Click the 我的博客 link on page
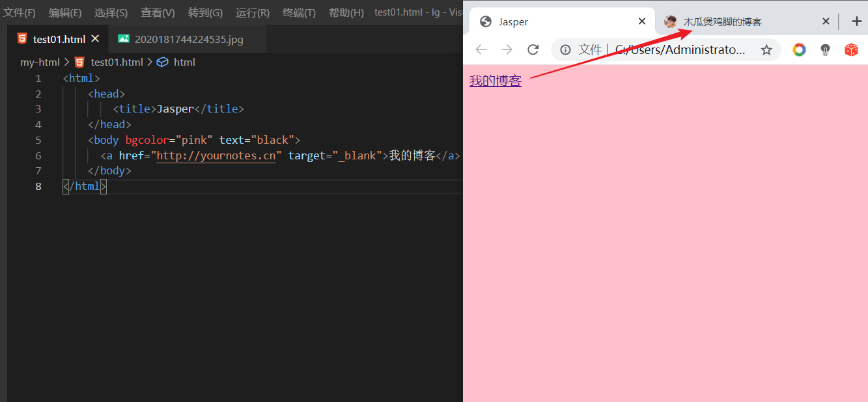The image size is (868, 402). [x=495, y=81]
